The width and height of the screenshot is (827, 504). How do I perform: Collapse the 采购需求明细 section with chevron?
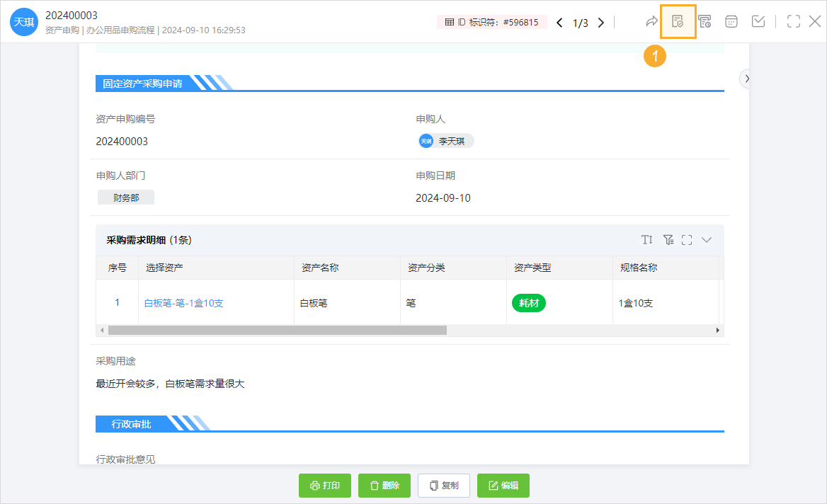pyautogui.click(x=707, y=240)
